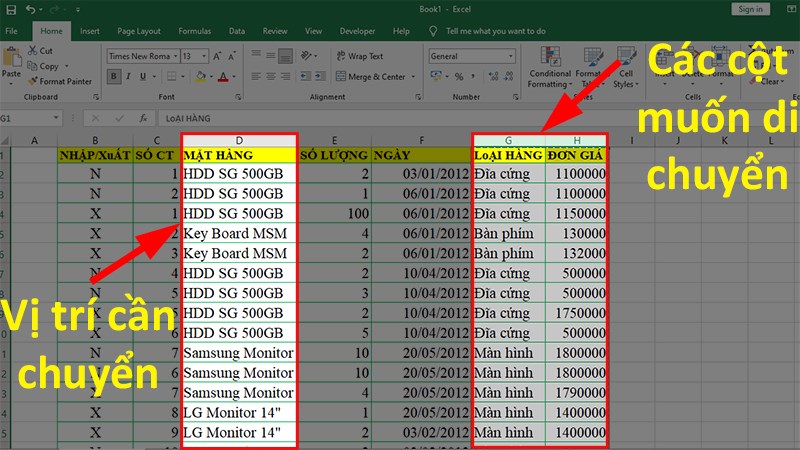Image resolution: width=800 pixels, height=450 pixels.
Task: Switch to the Page Layout tab
Action: pos(139,31)
